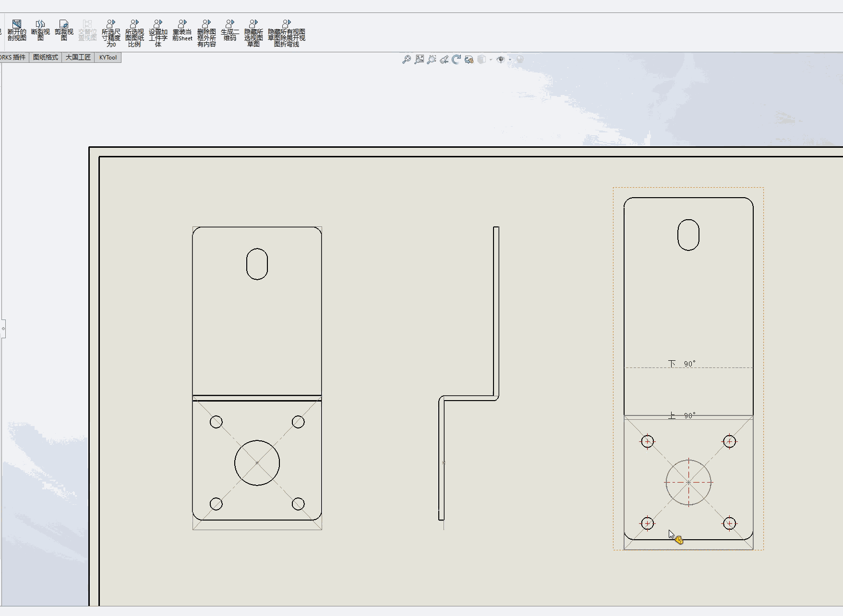Select the large circle in left front view

coord(257,462)
